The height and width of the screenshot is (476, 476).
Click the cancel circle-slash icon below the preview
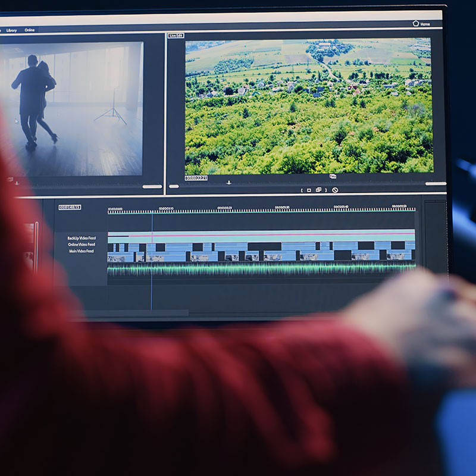(335, 190)
